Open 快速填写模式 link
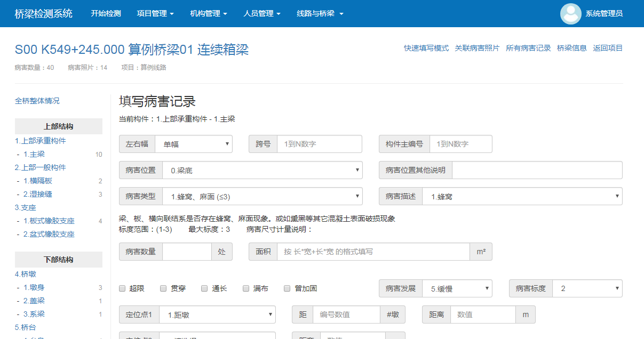644x339 pixels. pos(426,48)
